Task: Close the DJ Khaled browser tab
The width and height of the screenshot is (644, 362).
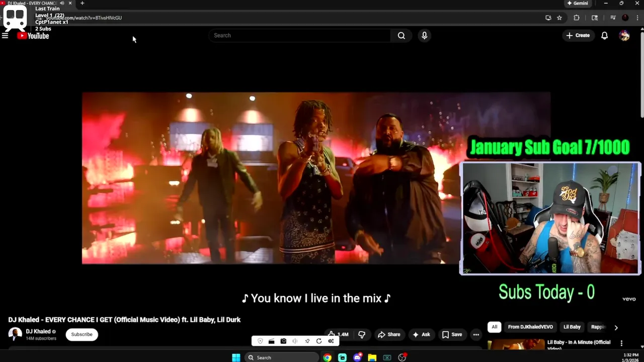Action: tap(70, 3)
